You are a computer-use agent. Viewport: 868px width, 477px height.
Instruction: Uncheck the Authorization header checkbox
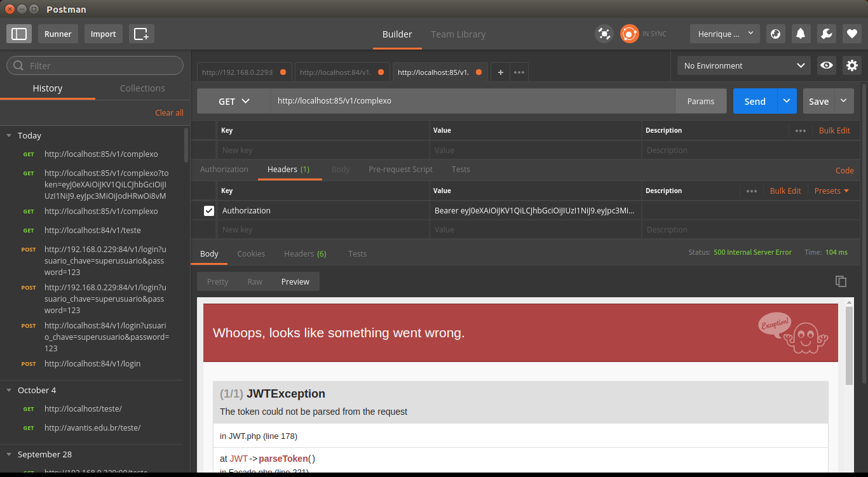point(208,210)
